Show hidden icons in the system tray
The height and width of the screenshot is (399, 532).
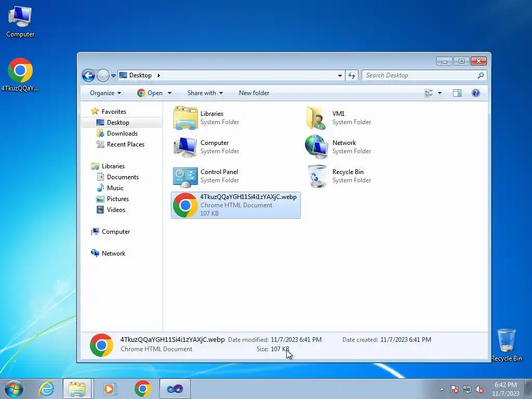(442, 389)
